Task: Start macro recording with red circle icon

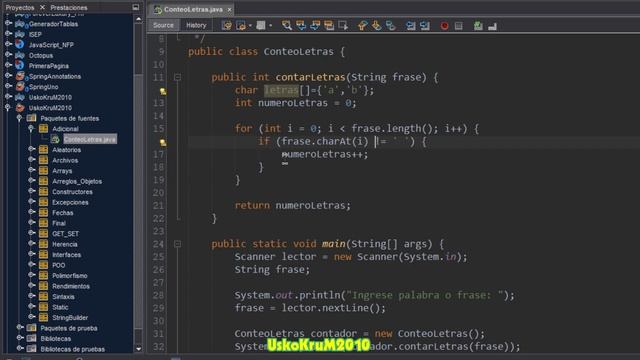Action: pyautogui.click(x=444, y=26)
